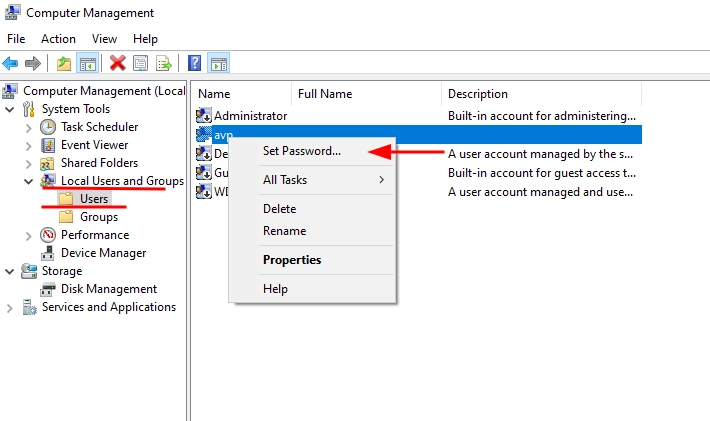710x421 pixels.
Task: Click the red X Delete toolbar icon
Action: pos(117,63)
